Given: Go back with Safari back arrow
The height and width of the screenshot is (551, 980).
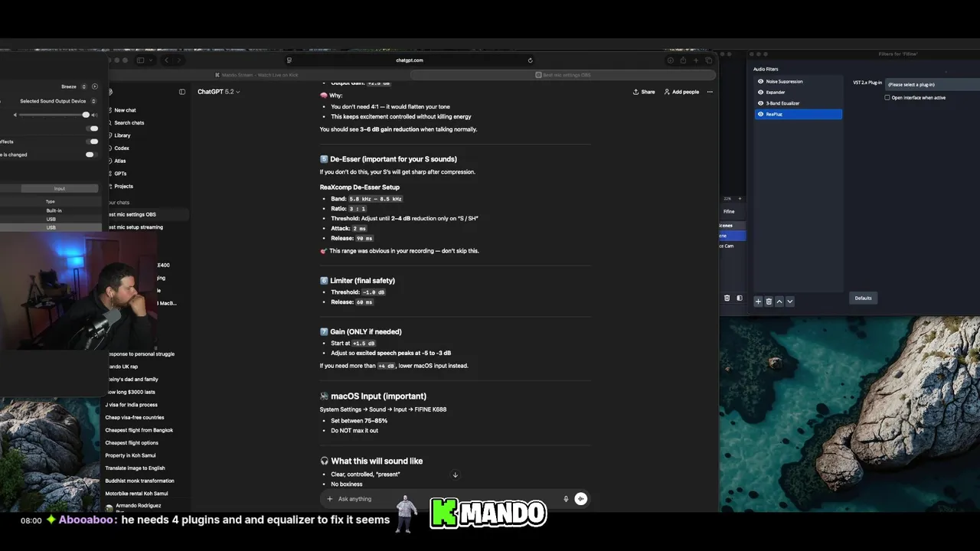Looking at the screenshot, I should tap(167, 60).
